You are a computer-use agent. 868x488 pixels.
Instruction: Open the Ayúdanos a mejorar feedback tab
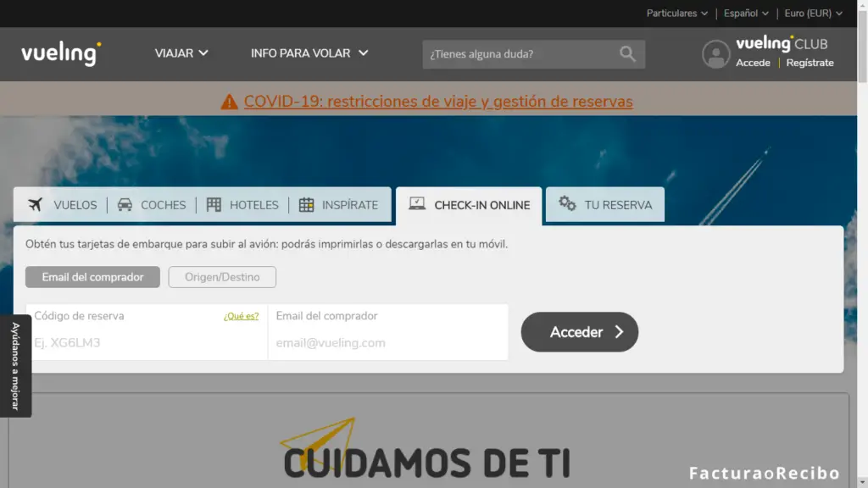coord(15,366)
